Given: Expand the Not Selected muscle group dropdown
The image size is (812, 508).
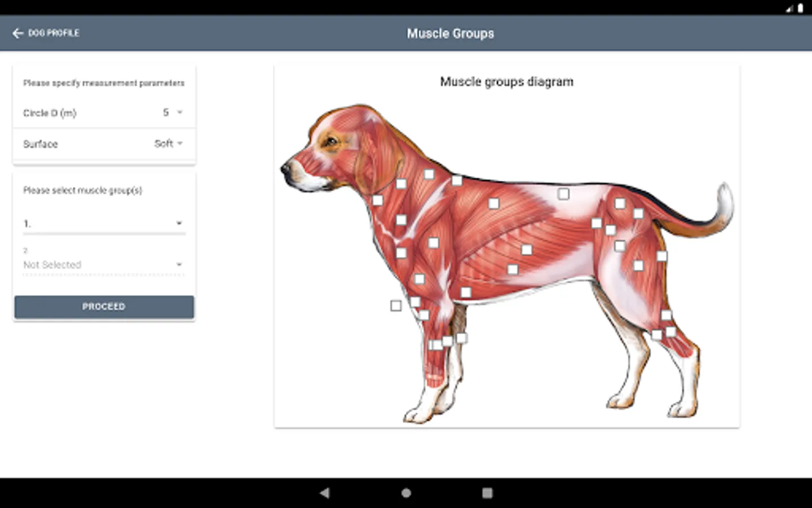Looking at the screenshot, I should coord(104,265).
